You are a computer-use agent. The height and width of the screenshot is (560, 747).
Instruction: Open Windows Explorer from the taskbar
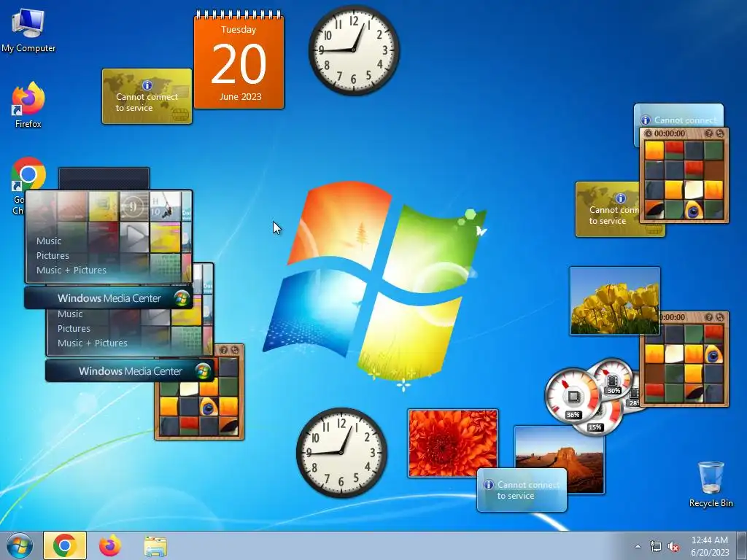[155, 546]
